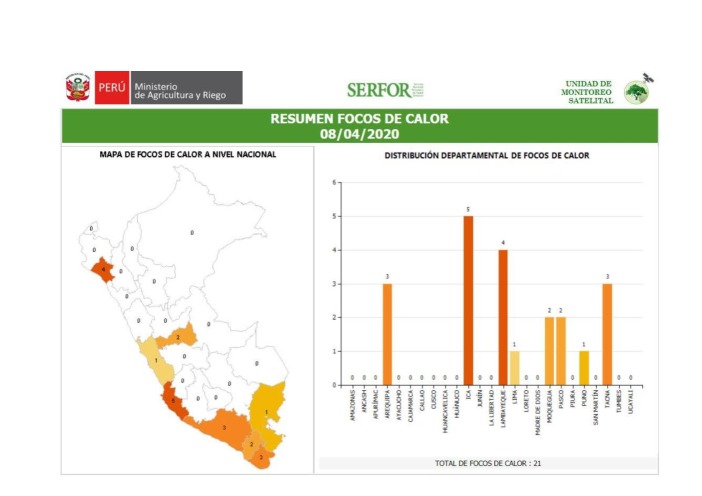
Task: Click the Pasco bar with value 2
Action: pyautogui.click(x=561, y=350)
